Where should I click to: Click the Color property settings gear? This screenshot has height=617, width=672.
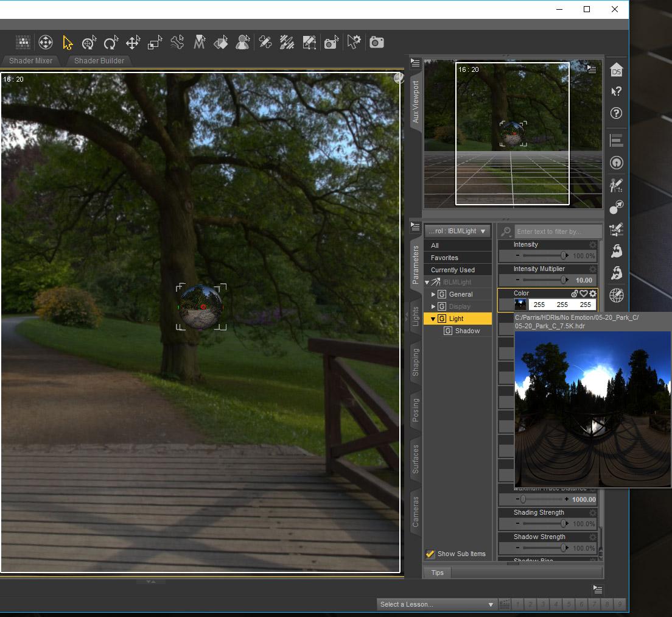(x=593, y=294)
